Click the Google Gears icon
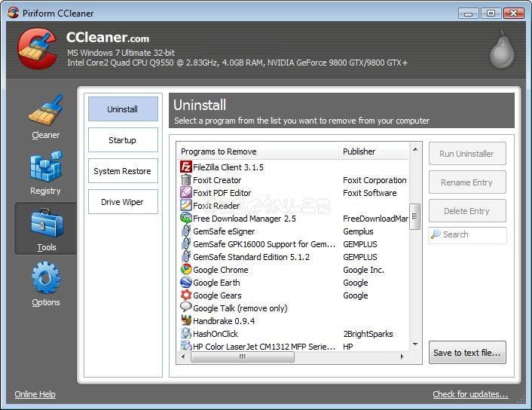Screen dimensions: 532x410 pos(186,295)
